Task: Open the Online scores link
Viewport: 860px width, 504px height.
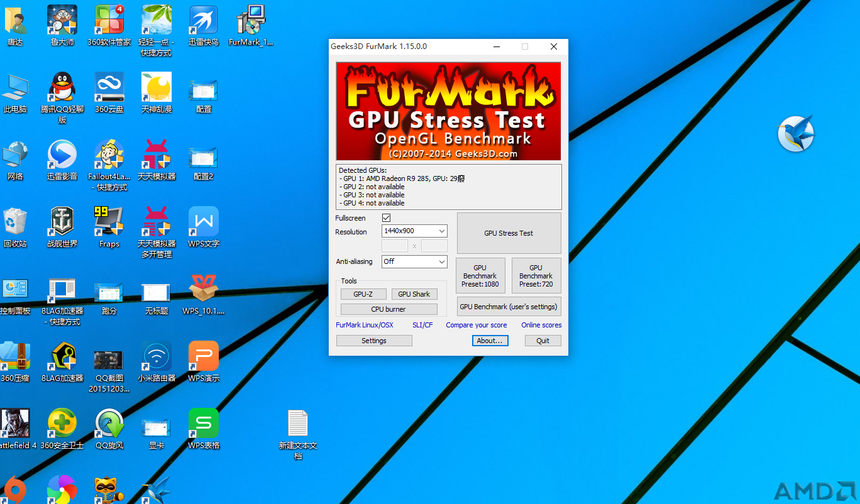Action: [x=541, y=325]
